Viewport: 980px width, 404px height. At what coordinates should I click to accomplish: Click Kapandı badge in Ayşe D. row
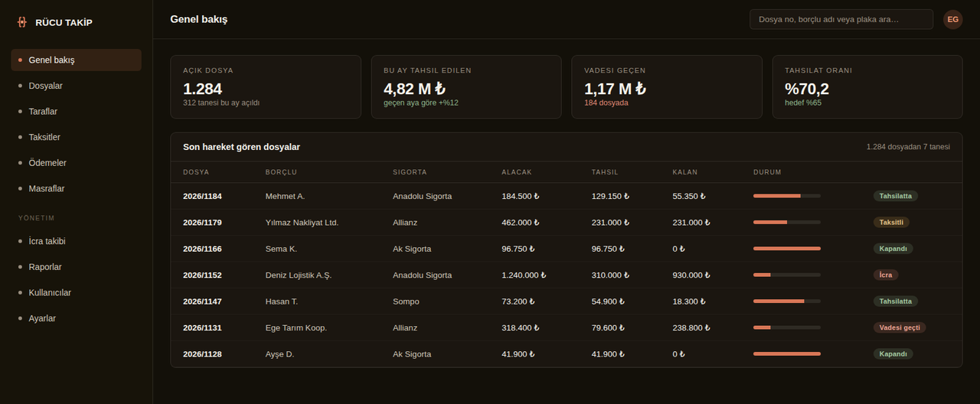pos(893,353)
